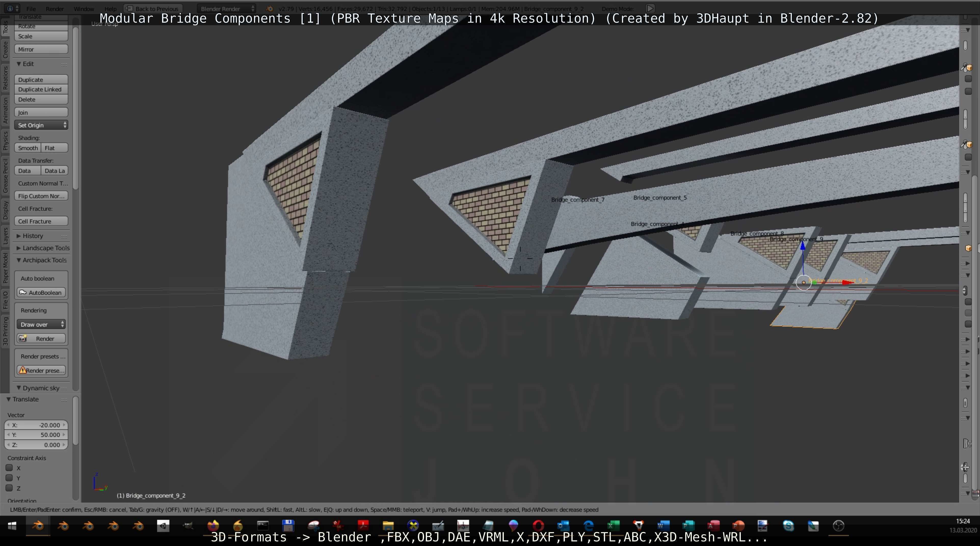Viewport: 980px width, 546px height.
Task: Open the Draw over rendering dropdown
Action: pyautogui.click(x=41, y=324)
